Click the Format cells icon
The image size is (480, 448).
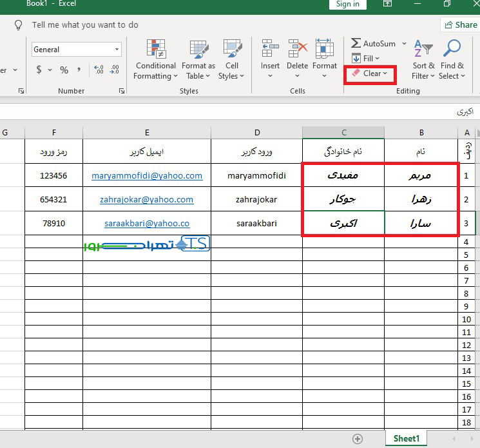[x=325, y=48]
